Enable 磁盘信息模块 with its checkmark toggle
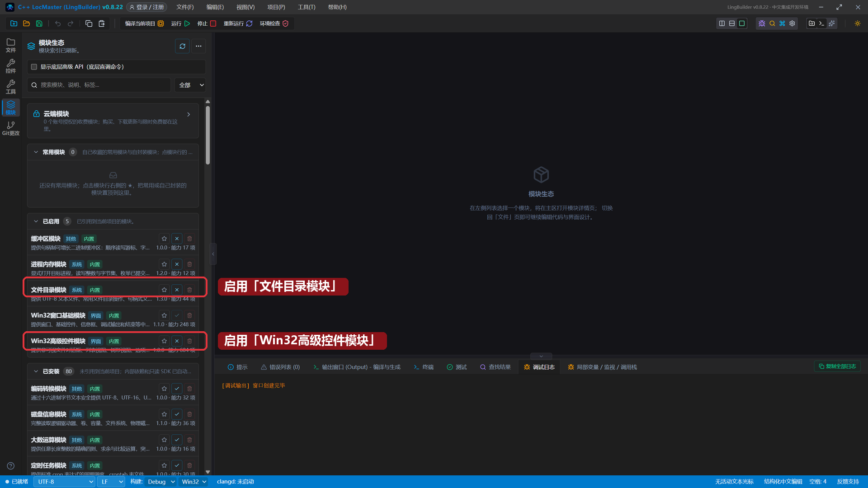This screenshot has height=488, width=868. (x=177, y=414)
